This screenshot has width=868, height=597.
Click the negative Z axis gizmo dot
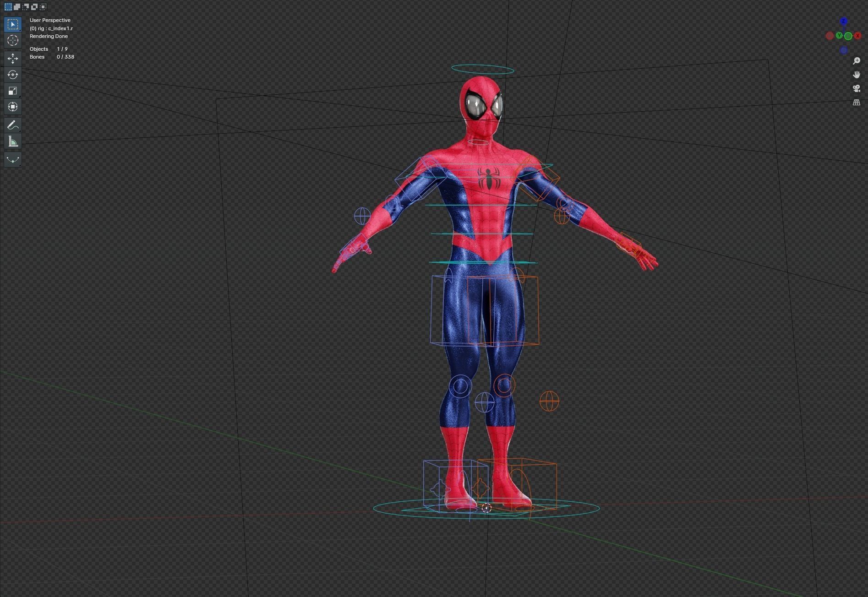(844, 50)
